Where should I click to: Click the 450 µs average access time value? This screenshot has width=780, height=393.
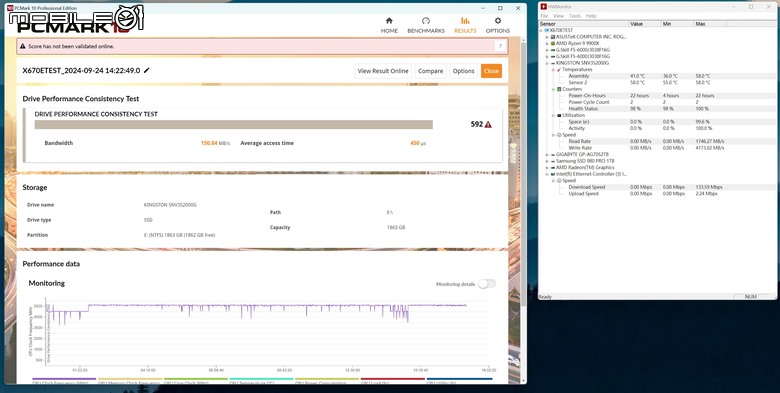pyautogui.click(x=418, y=143)
